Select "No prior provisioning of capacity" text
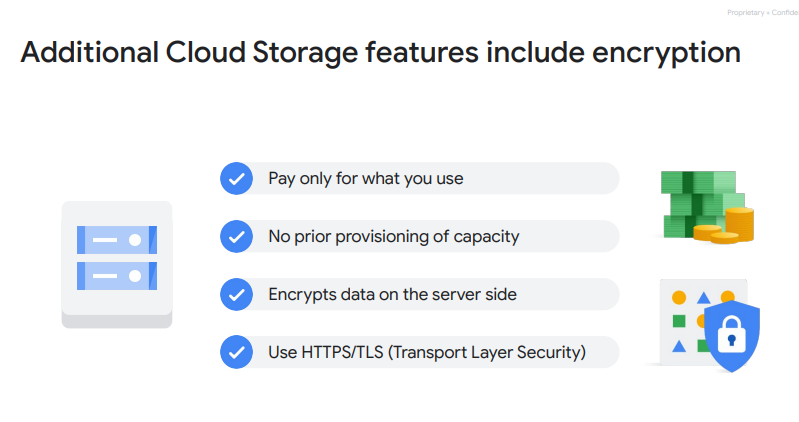This screenshot has height=422, width=799. [x=393, y=237]
